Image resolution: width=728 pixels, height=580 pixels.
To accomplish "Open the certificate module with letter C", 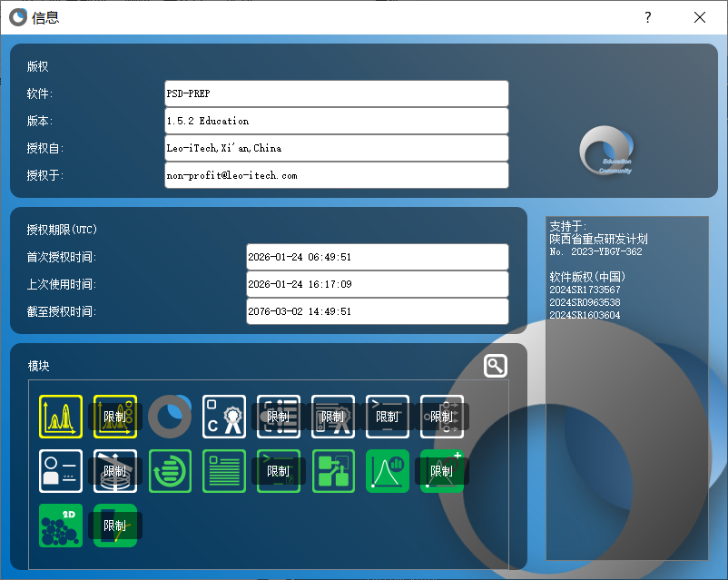I will [x=224, y=417].
